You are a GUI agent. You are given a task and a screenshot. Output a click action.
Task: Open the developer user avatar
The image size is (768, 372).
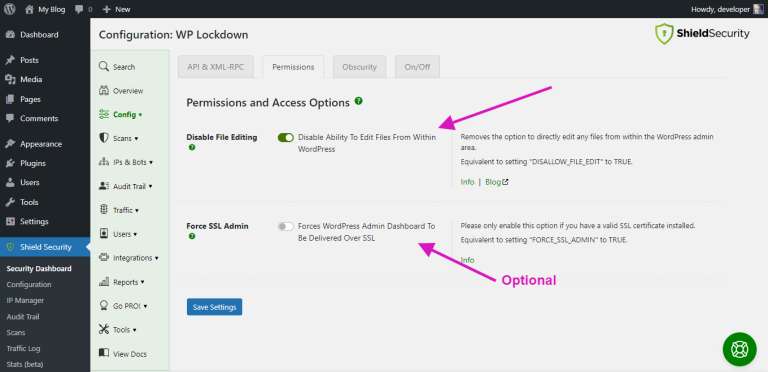tap(758, 9)
